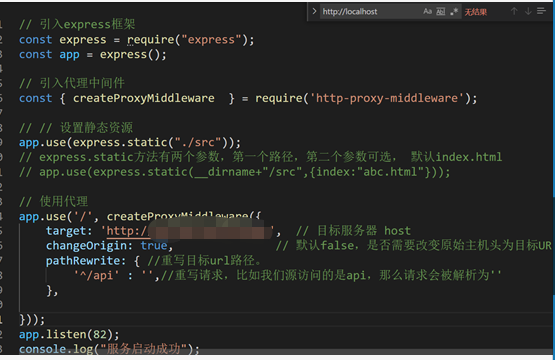Click the comment '// 使用代理'
This screenshot has width=555, height=360.
pyautogui.click(x=53, y=201)
